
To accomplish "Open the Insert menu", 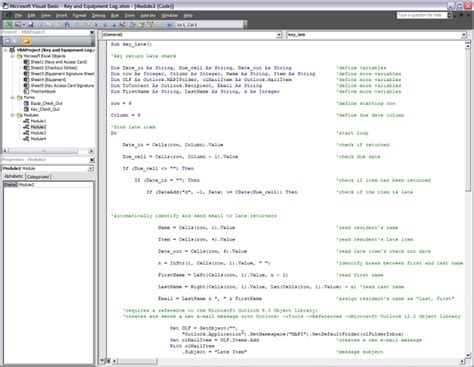I will [61, 15].
